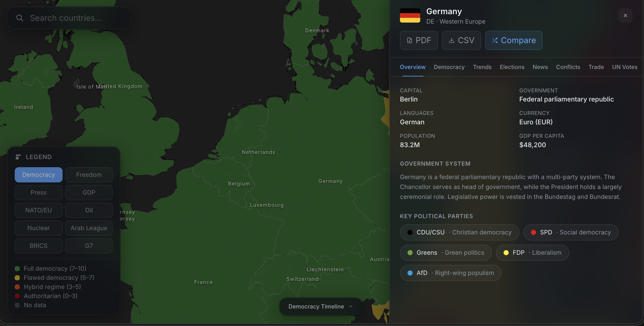Enable the NATO/EU map overlay
644x326 pixels.
point(39,210)
